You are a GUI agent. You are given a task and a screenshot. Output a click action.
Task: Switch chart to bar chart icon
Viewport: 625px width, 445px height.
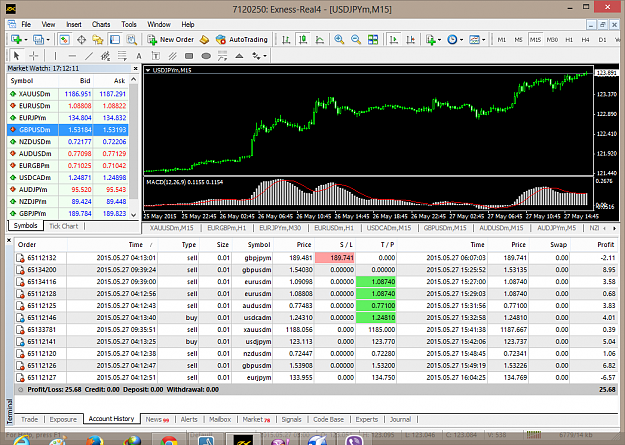(286, 39)
